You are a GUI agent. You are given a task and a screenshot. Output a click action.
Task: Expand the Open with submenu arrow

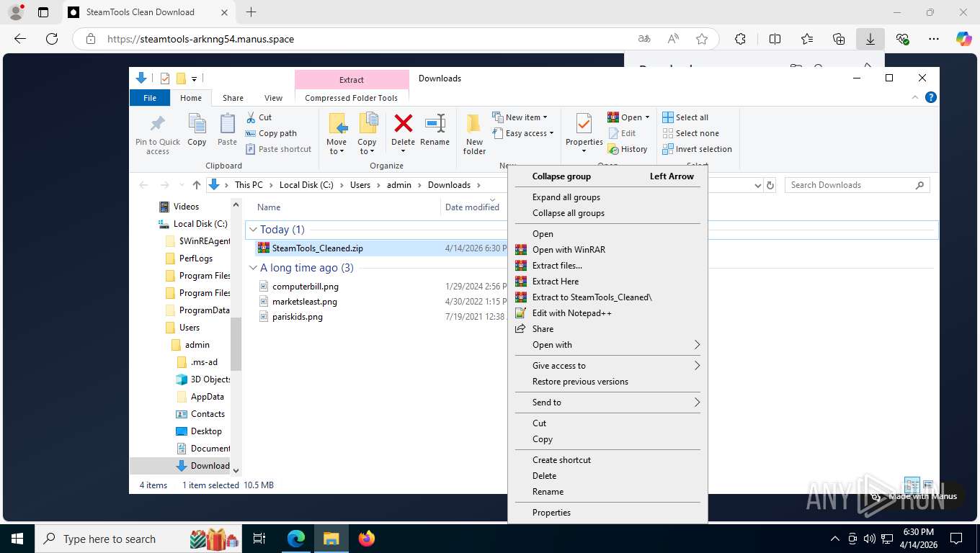click(x=697, y=345)
